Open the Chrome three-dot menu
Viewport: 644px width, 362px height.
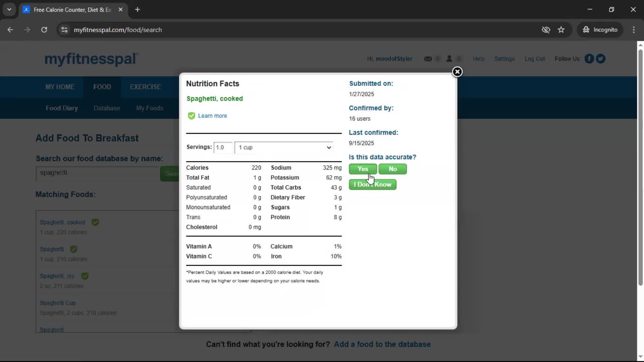pyautogui.click(x=634, y=30)
